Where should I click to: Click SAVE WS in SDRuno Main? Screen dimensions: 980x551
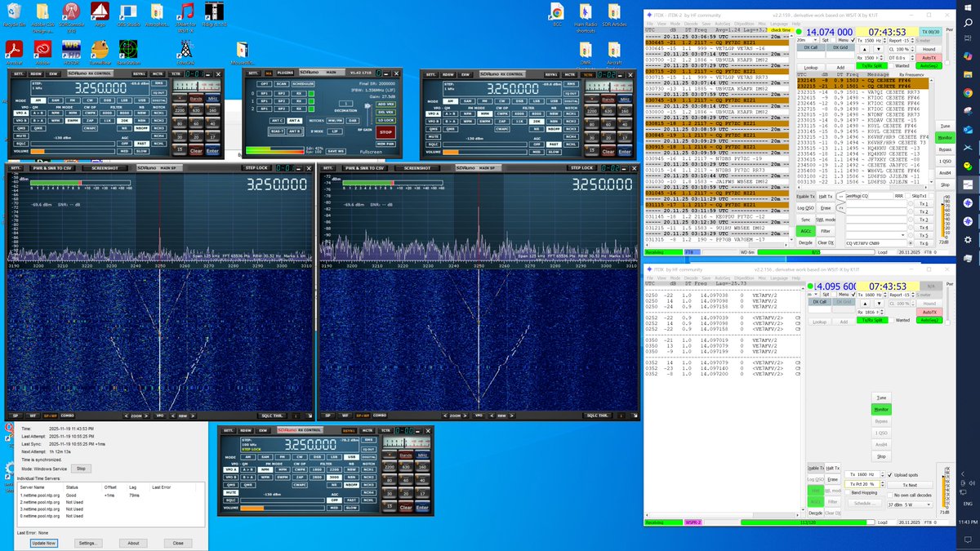pyautogui.click(x=336, y=151)
